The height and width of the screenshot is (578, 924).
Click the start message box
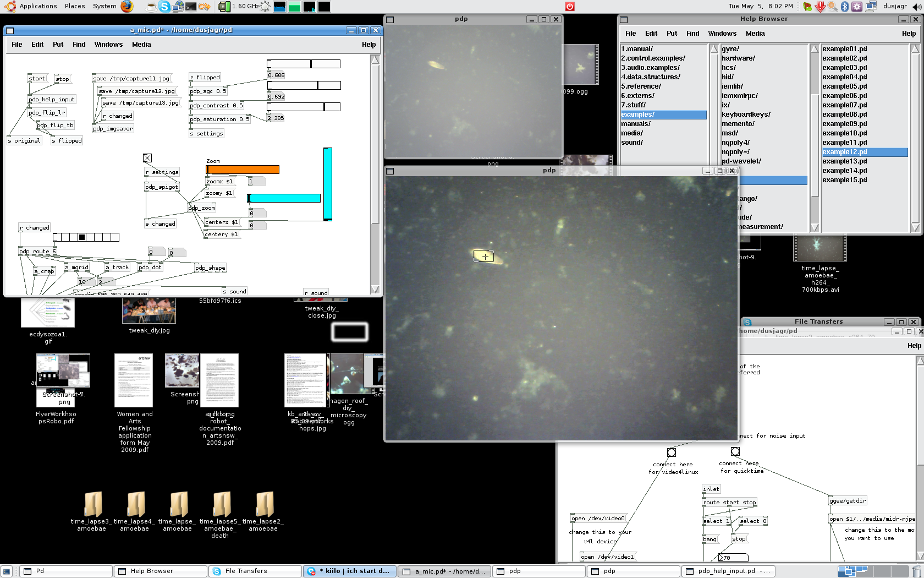pos(37,79)
